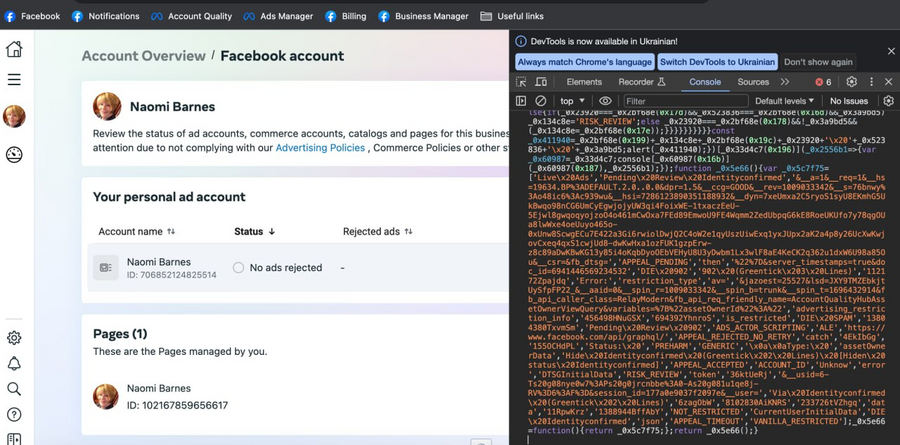Toggle the live expression eye icon

pos(605,101)
